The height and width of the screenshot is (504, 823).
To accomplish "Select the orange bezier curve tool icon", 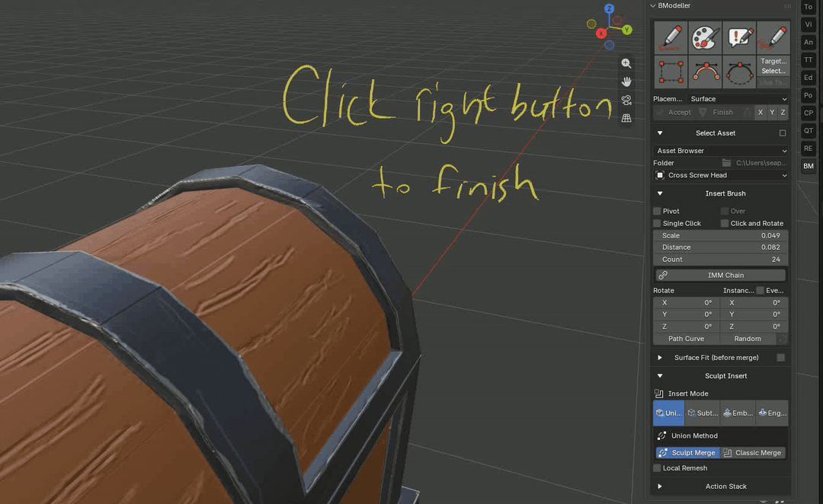I will (705, 72).
